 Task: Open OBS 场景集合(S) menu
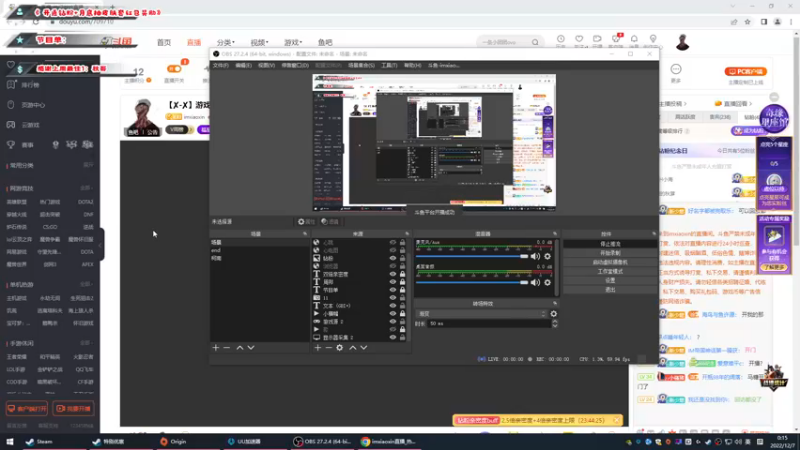[x=361, y=65]
